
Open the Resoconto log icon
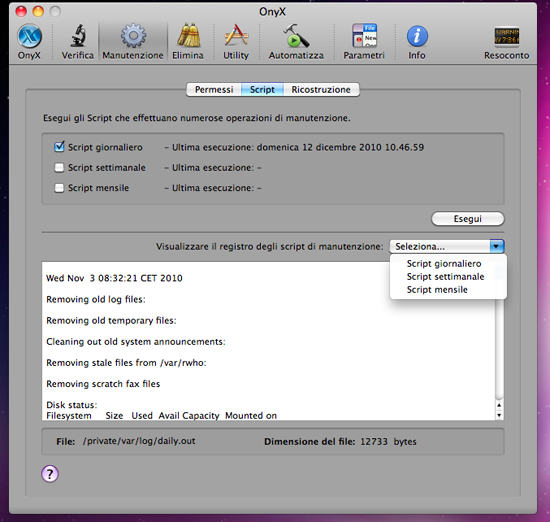pos(507,36)
